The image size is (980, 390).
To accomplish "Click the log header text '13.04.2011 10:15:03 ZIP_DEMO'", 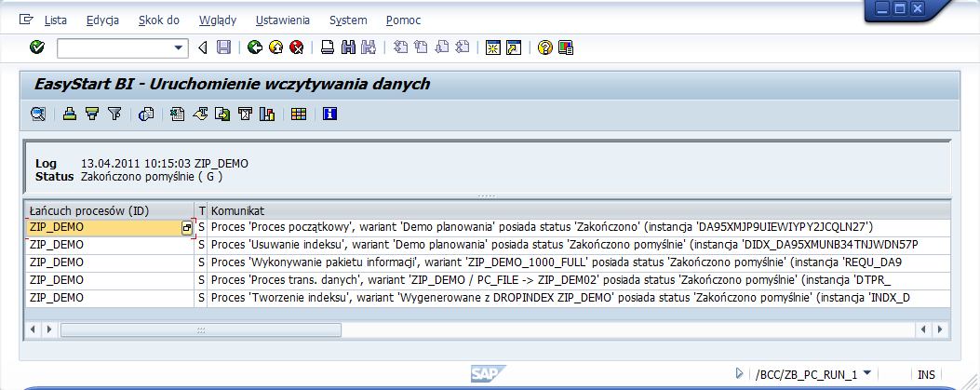I will pos(165,164).
